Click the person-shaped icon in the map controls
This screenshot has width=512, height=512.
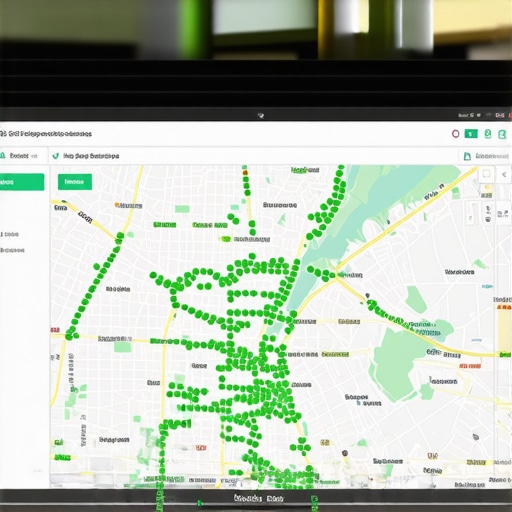[488, 210]
